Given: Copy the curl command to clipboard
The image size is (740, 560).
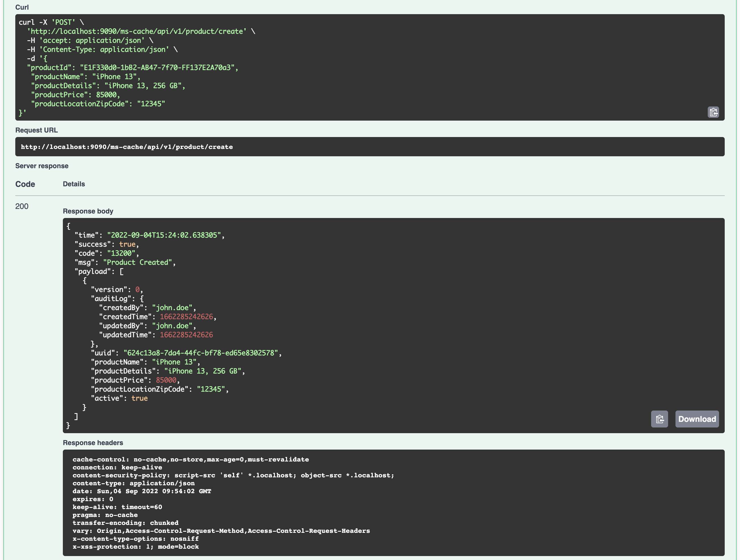Looking at the screenshot, I should [x=713, y=112].
